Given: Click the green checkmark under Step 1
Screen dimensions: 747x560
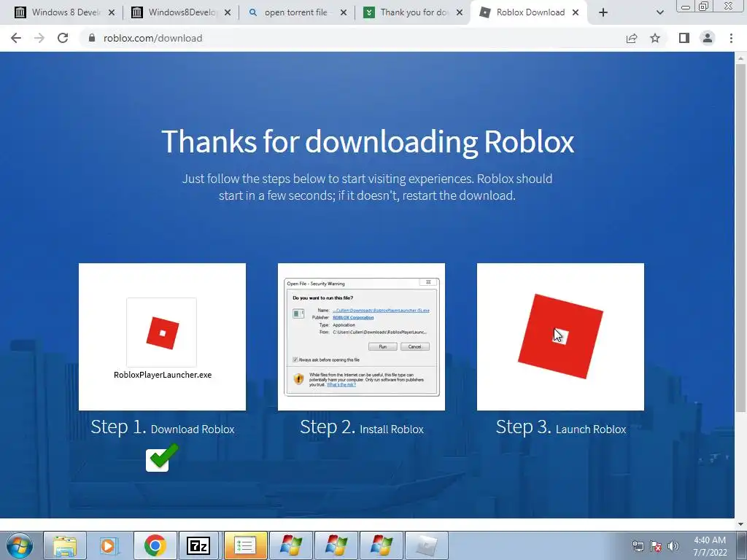Looking at the screenshot, I should [x=162, y=458].
